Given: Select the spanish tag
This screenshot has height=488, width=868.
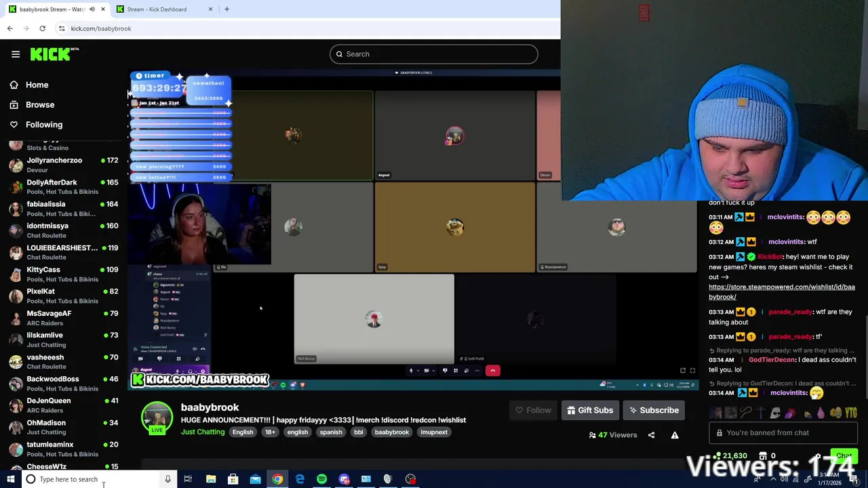Looking at the screenshot, I should click(331, 432).
